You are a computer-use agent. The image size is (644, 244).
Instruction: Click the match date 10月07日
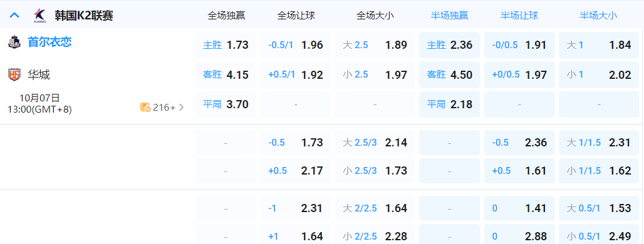[39, 98]
